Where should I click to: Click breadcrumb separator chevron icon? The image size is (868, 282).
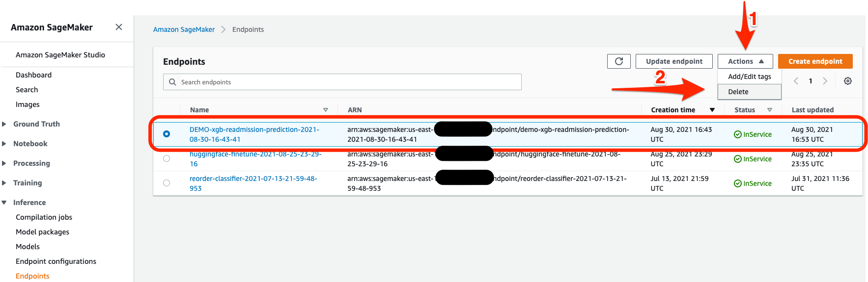point(224,29)
